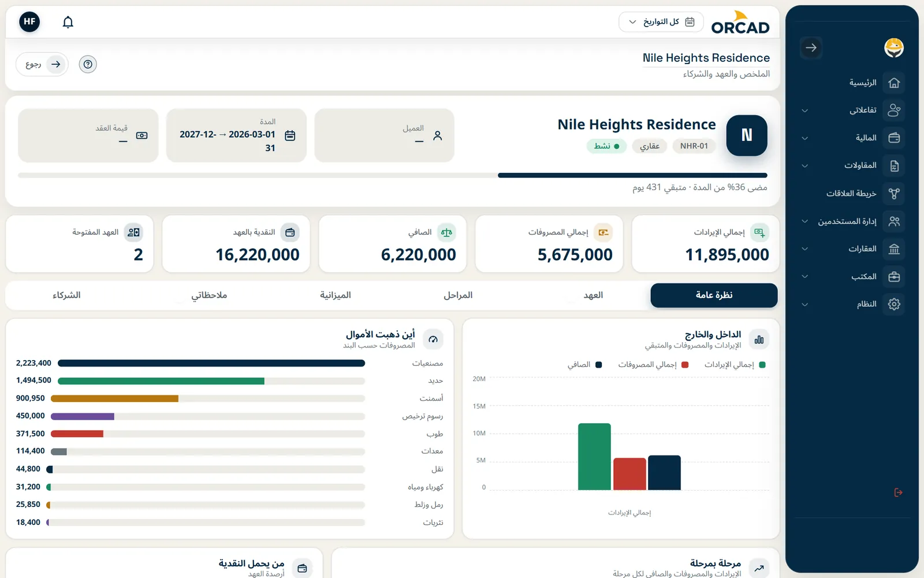
Task: Click the N project avatar tile
Action: point(747,135)
